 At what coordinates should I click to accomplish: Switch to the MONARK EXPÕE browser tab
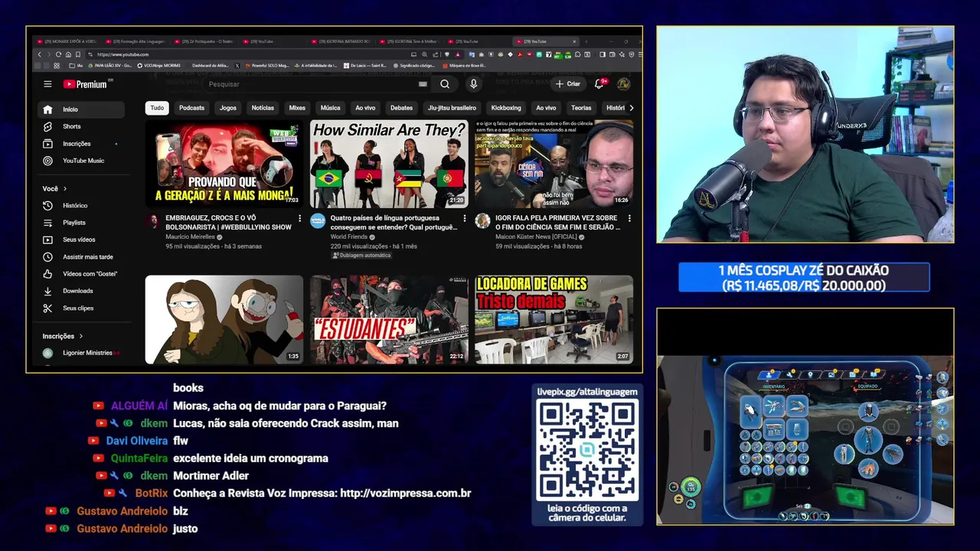67,41
